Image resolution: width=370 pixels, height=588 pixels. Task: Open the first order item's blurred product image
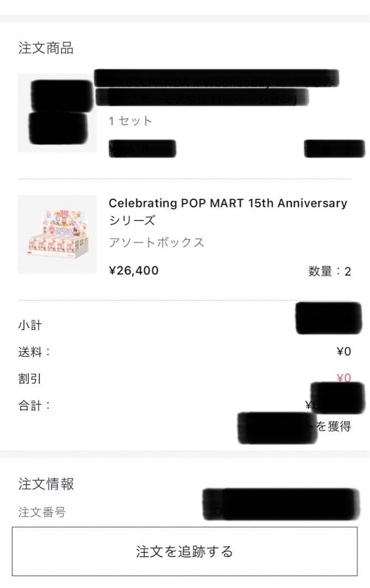coord(57,114)
